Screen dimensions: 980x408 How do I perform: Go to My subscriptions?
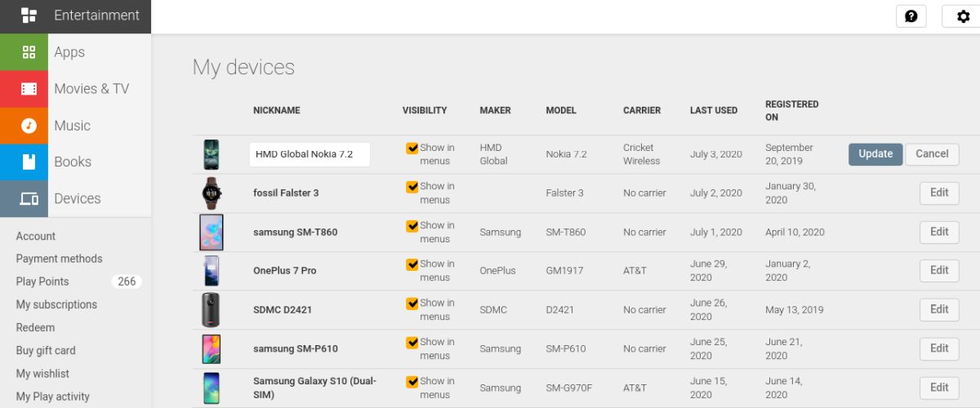(56, 304)
